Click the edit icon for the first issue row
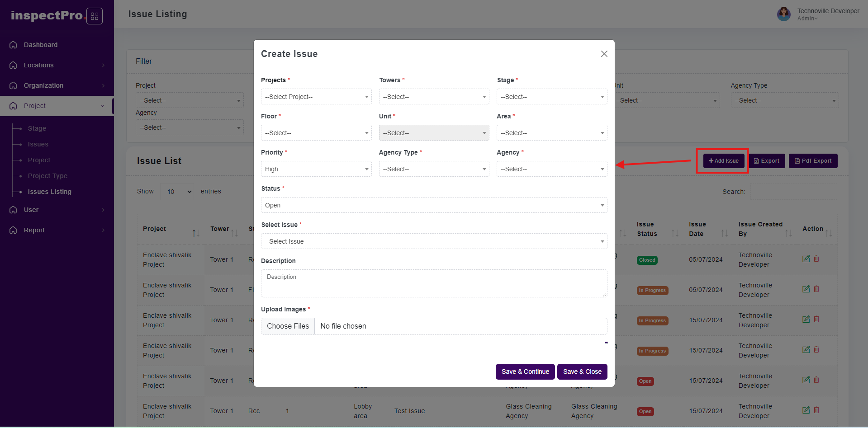The image size is (868, 428). tap(806, 259)
